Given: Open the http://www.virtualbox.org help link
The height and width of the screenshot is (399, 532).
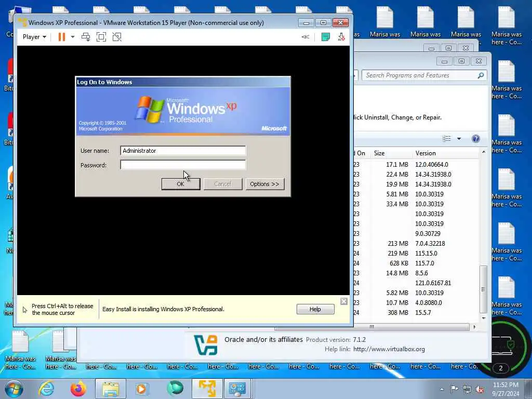Looking at the screenshot, I should point(389,349).
